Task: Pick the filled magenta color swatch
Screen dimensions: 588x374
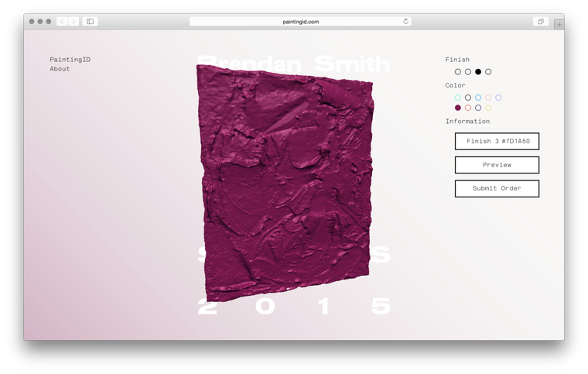Action: coord(458,108)
